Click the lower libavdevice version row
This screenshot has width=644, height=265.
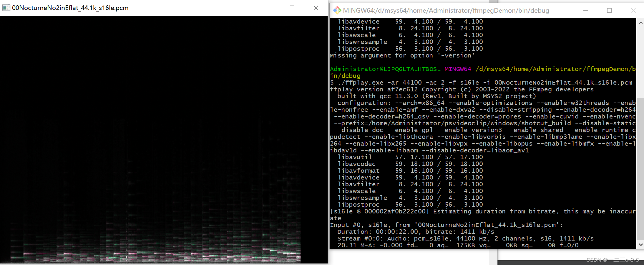[410, 177]
